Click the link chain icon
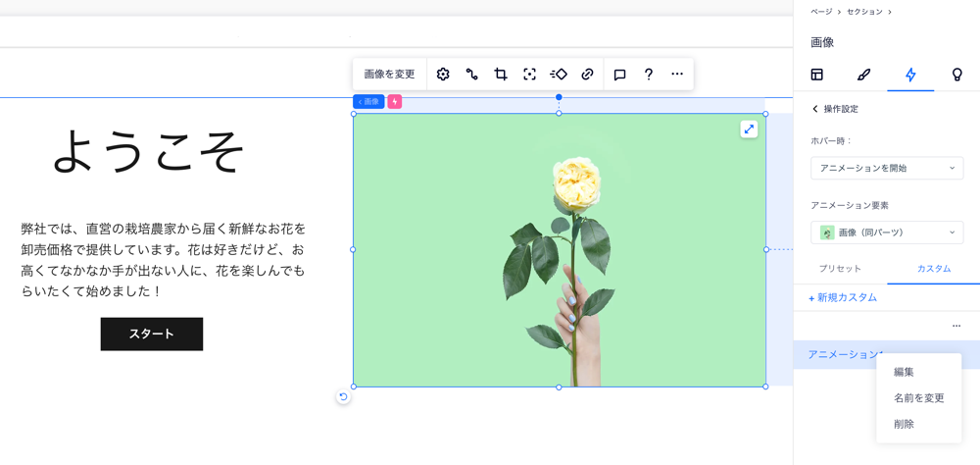 coord(587,75)
